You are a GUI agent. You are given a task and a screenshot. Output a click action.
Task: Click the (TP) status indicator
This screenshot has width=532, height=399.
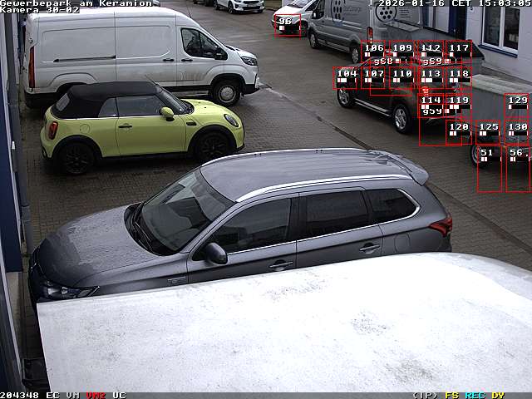424,395
